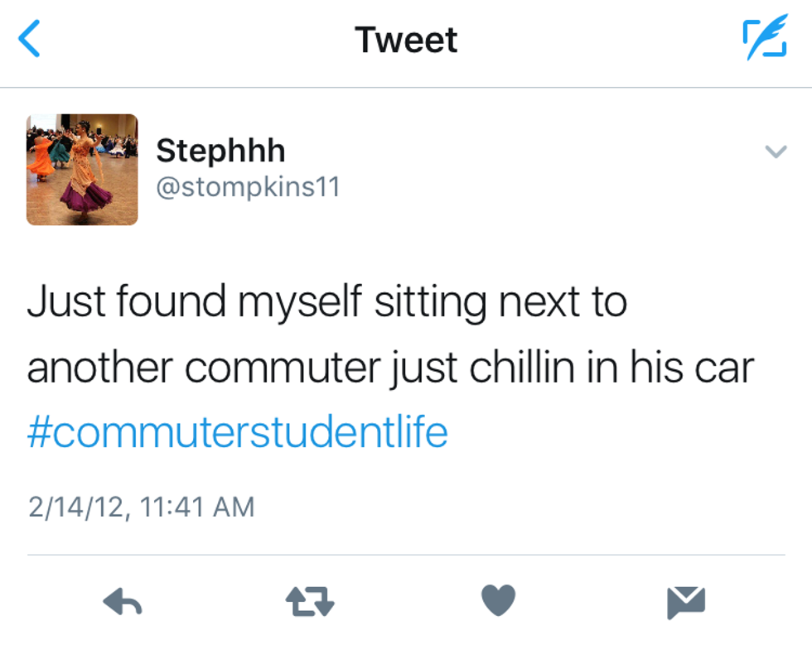Compose a new tweet with the feather icon

pos(764,40)
